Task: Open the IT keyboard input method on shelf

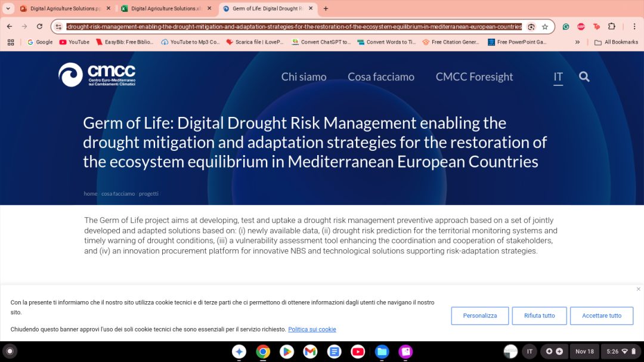Action: coord(530,351)
